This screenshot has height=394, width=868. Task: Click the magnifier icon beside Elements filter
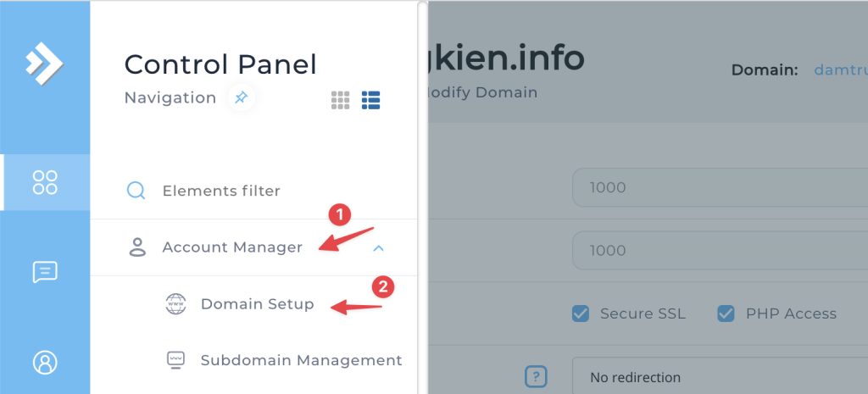[x=136, y=191]
